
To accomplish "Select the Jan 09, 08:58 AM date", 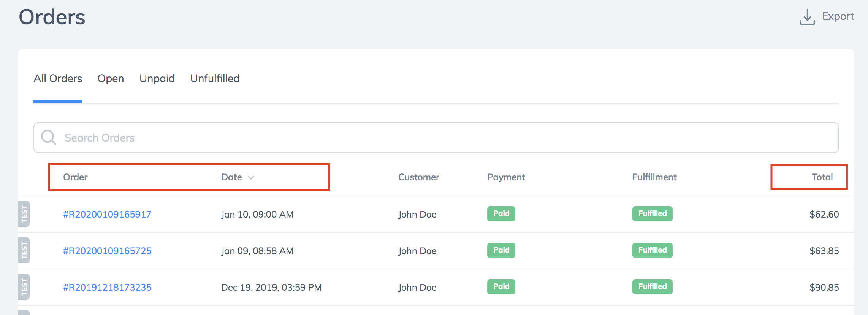I will (x=257, y=251).
